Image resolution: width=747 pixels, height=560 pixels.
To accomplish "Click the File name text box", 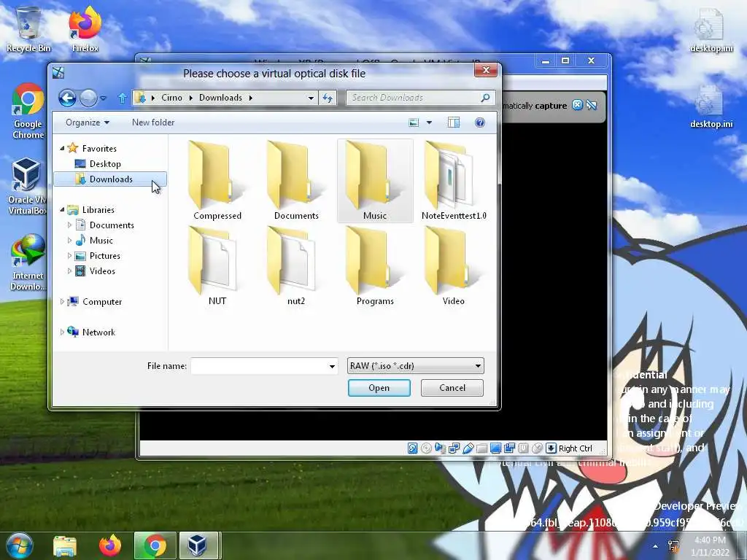I will coord(259,366).
